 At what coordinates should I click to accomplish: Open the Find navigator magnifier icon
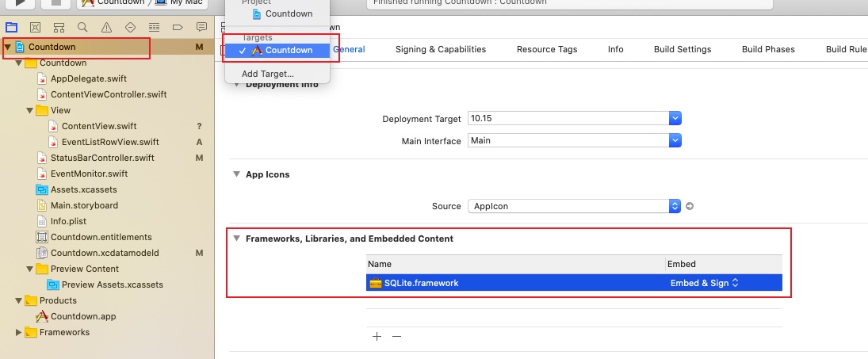pyautogui.click(x=82, y=27)
